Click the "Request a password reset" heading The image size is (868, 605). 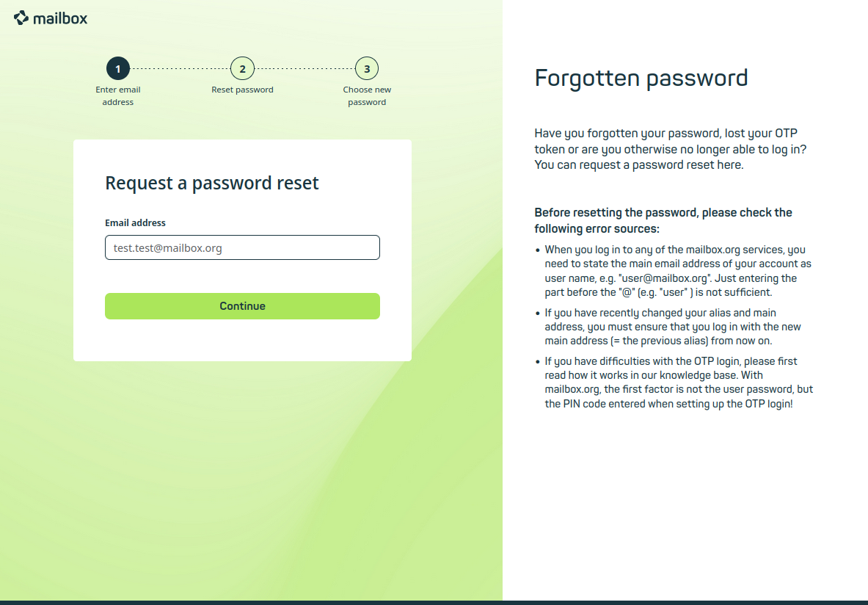(x=212, y=183)
